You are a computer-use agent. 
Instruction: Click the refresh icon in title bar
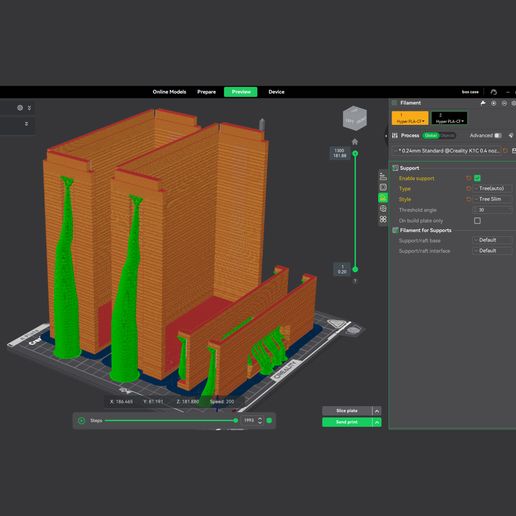[494, 92]
